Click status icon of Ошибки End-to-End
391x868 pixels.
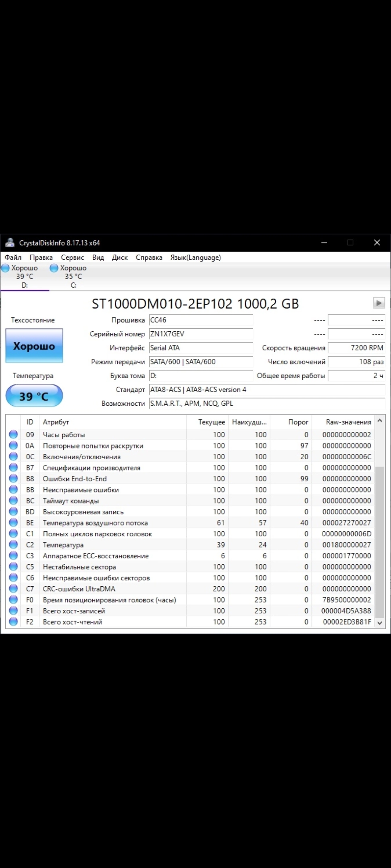click(13, 478)
